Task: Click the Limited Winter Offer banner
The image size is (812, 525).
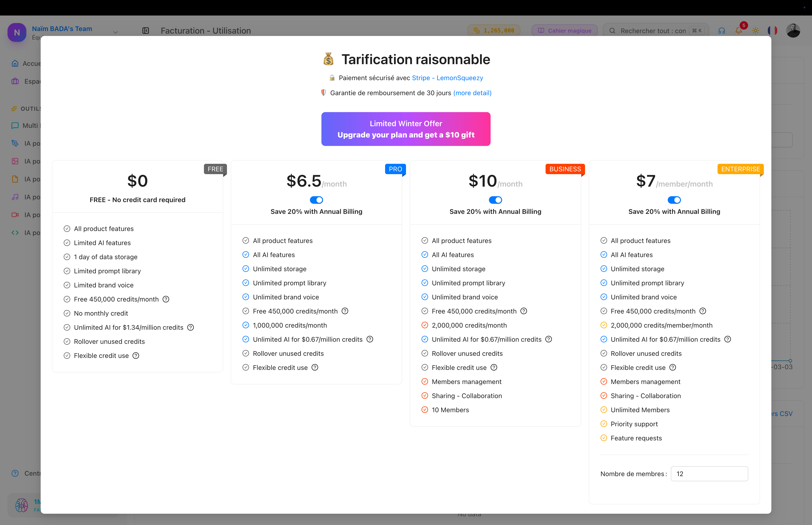Action: pos(406,129)
